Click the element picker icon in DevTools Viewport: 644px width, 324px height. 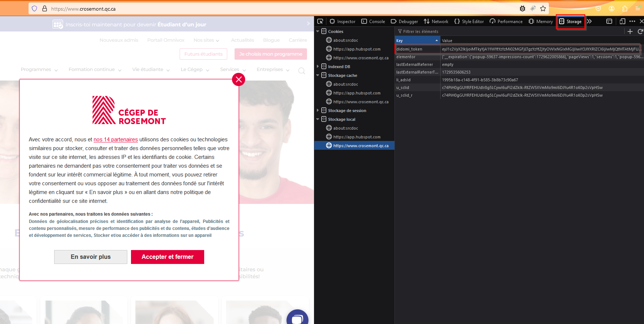[x=320, y=21]
